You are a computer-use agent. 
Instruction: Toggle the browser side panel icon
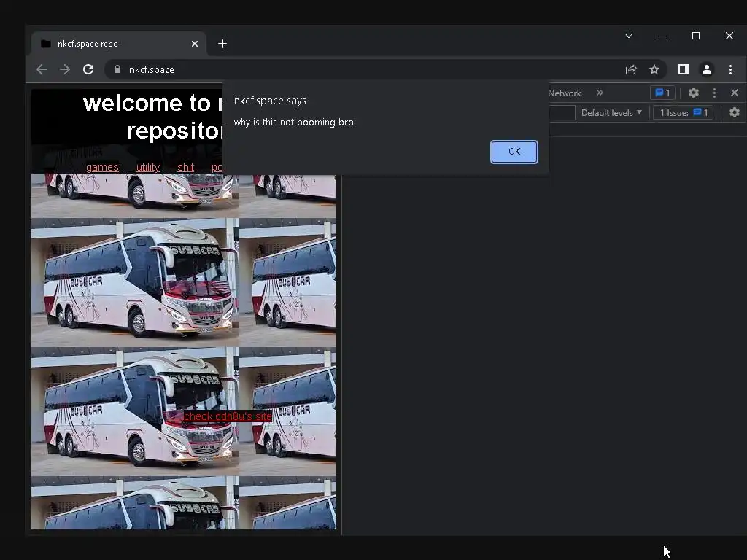683,69
